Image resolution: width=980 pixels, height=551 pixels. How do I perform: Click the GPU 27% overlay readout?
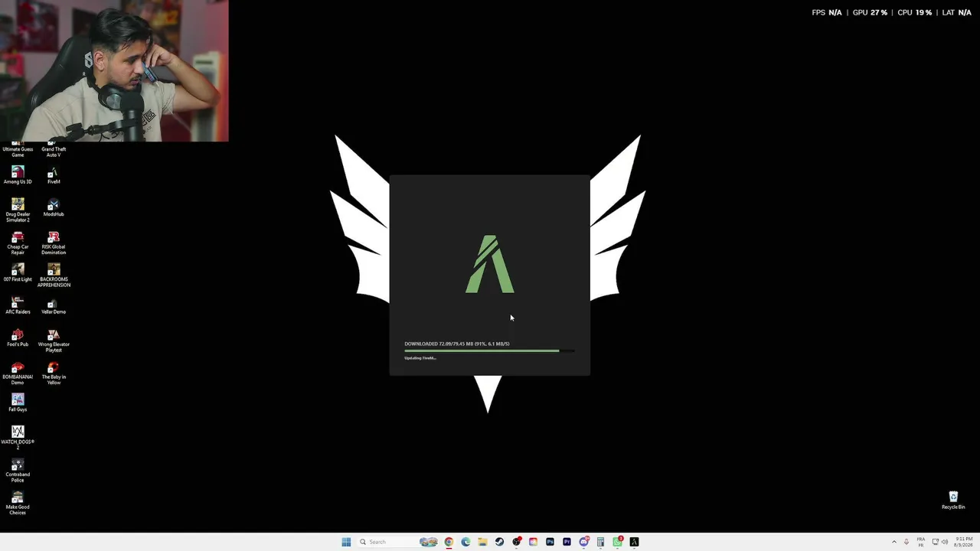point(870,12)
